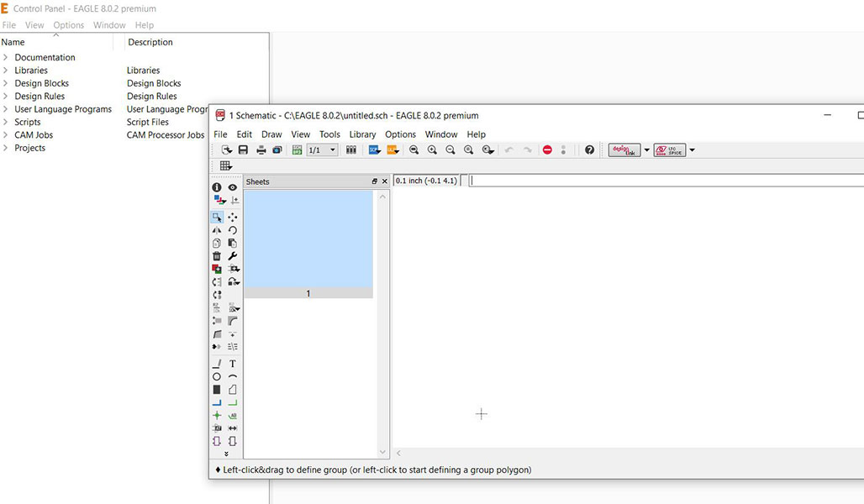Select the Junction tool
The image size is (864, 504).
point(217,415)
